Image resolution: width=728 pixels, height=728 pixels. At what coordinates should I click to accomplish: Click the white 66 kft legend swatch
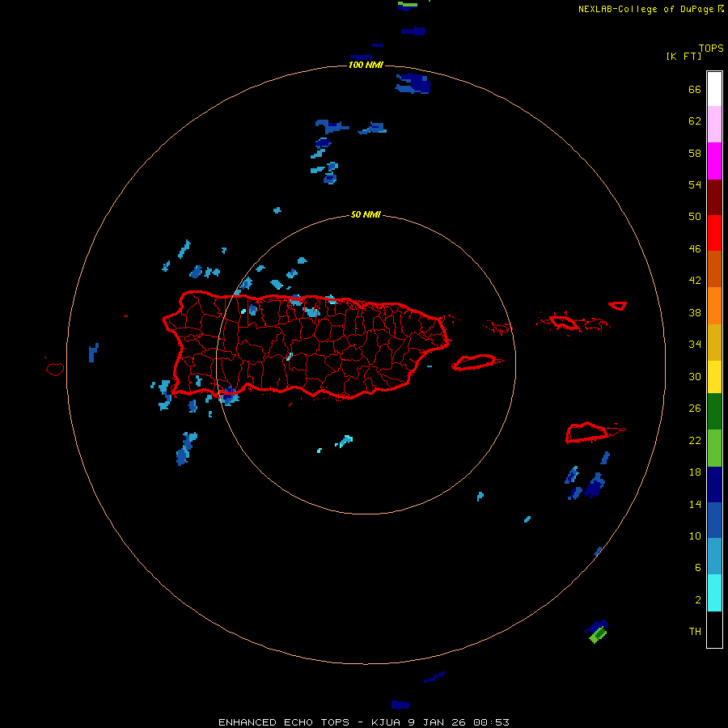point(714,89)
